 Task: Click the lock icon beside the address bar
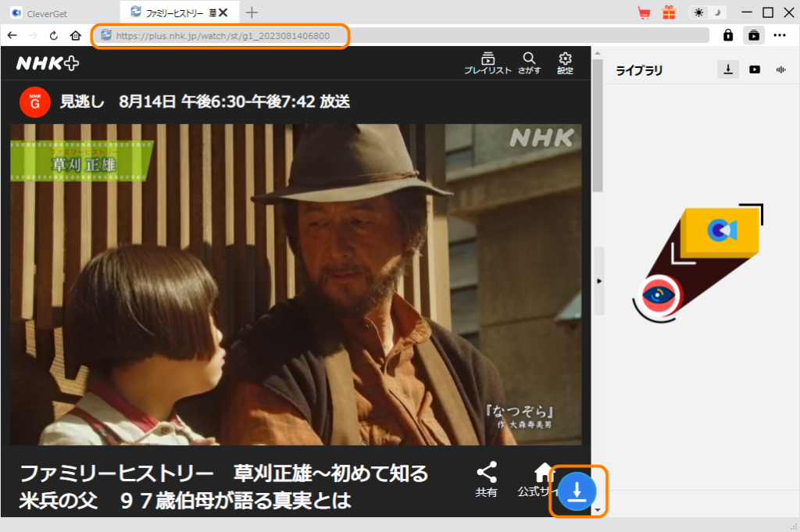[x=727, y=35]
